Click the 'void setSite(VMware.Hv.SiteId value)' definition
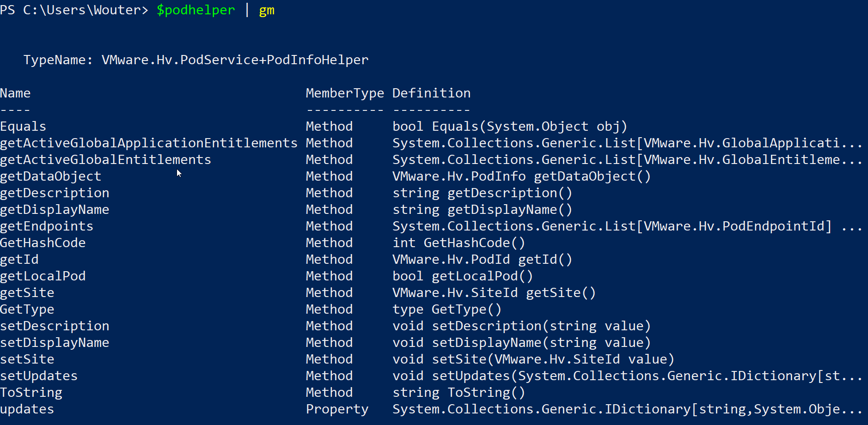868x425 pixels. click(x=533, y=359)
